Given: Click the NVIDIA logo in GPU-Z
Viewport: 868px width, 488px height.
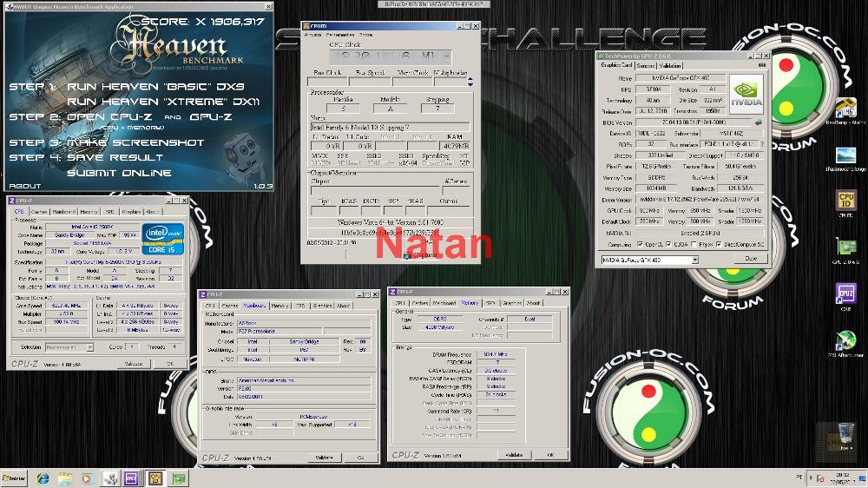Looking at the screenshot, I should coord(746,94).
